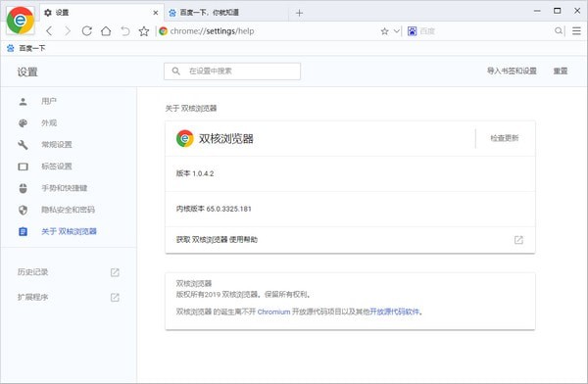Open 隐私安全和密码 section

[69, 210]
